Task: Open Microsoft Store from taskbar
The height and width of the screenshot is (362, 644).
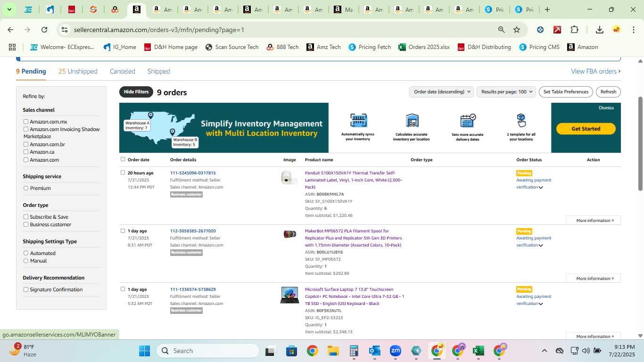Action: click(x=291, y=351)
